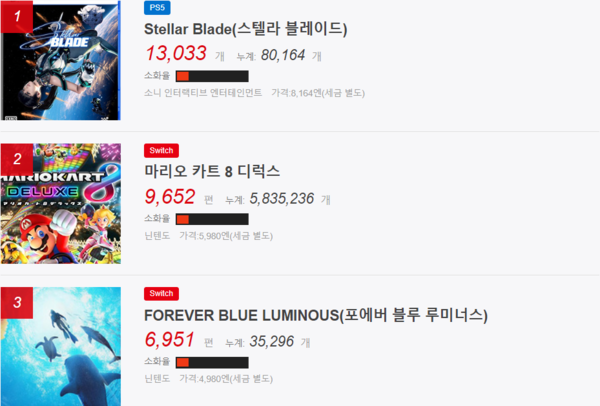This screenshot has width=600, height=406.
Task: Click the red rank 2 badge
Action: click(x=17, y=160)
